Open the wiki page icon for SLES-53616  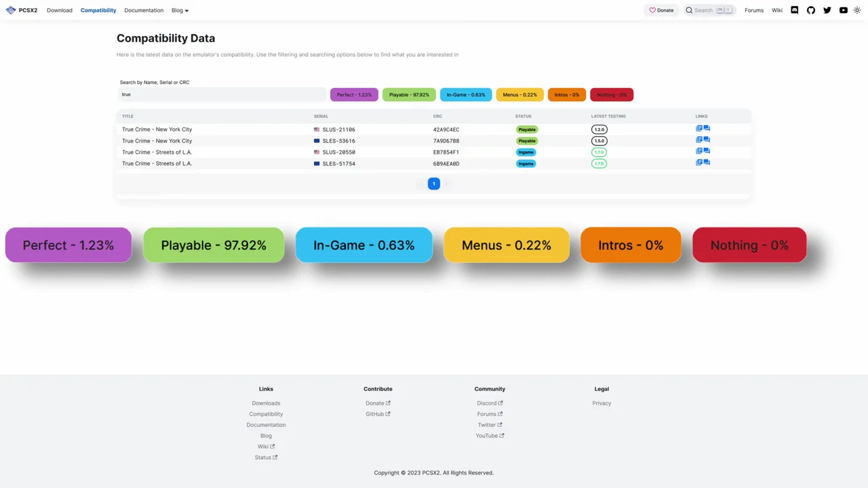point(699,140)
